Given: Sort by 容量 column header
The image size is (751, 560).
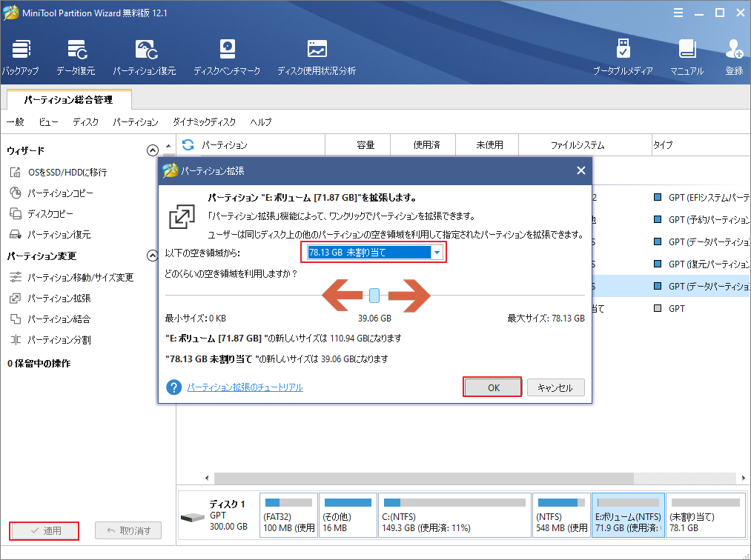Looking at the screenshot, I should [358, 145].
